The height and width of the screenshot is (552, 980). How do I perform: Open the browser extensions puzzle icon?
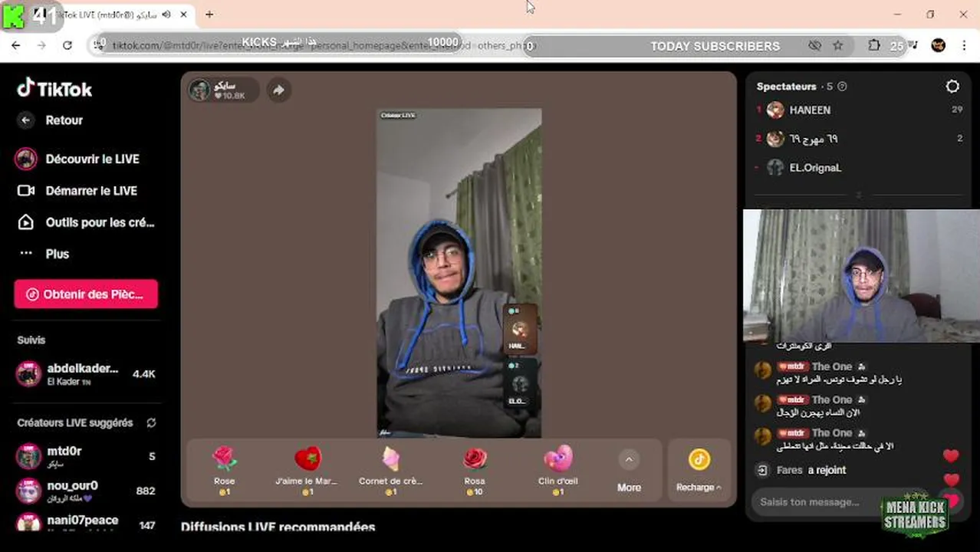(x=873, y=46)
